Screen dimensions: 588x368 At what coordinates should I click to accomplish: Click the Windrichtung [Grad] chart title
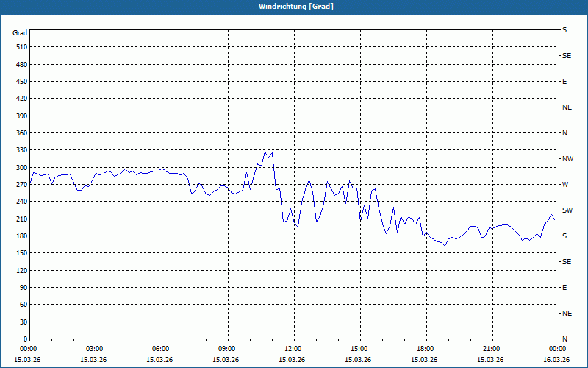click(x=296, y=7)
